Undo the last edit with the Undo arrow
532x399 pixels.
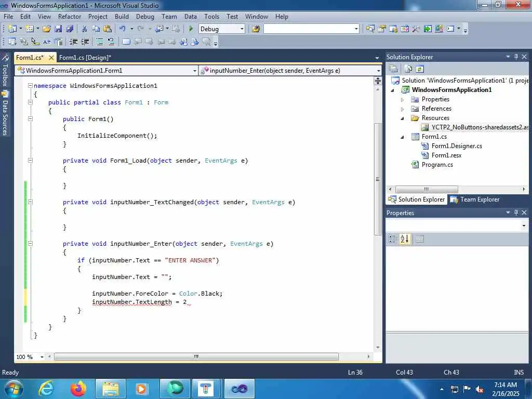[123, 29]
